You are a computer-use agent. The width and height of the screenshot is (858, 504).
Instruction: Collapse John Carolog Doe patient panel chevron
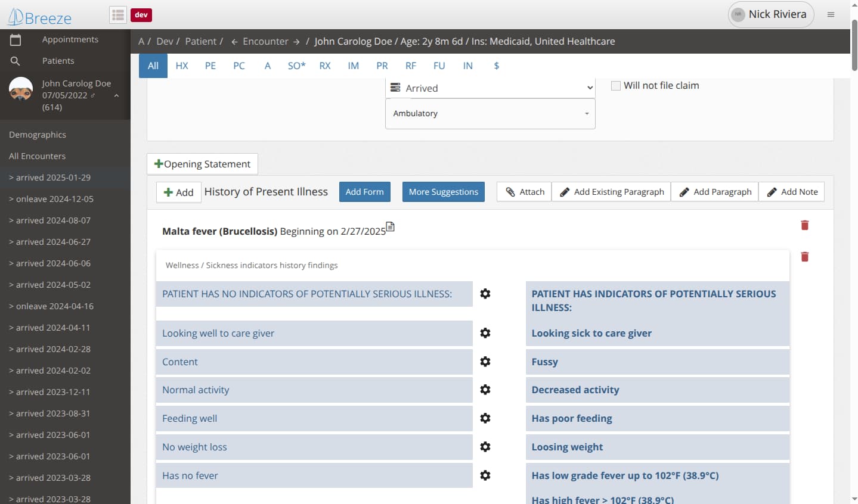tap(116, 95)
